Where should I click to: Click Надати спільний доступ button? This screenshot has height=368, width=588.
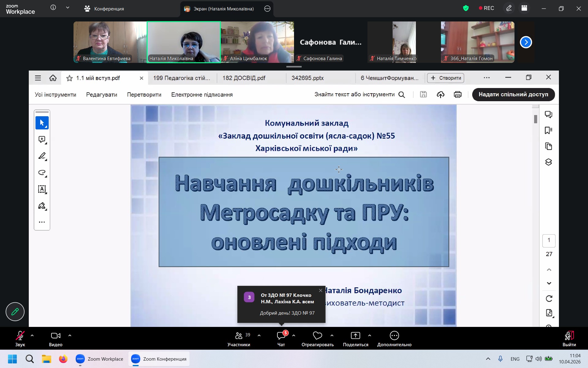(513, 94)
